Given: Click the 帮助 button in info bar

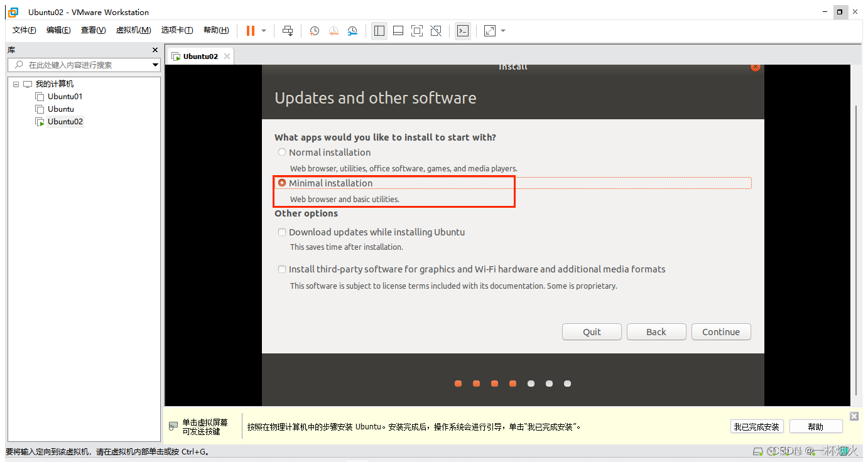Looking at the screenshot, I should click(815, 427).
